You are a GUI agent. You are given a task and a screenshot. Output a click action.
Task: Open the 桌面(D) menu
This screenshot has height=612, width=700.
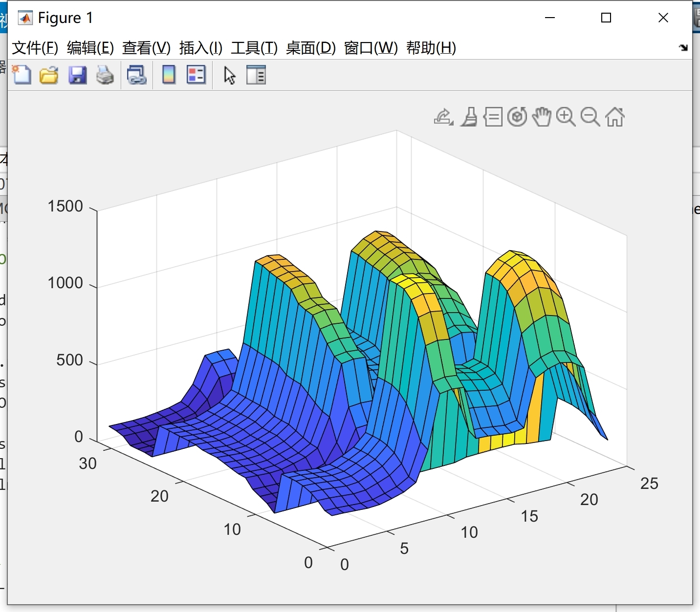click(x=311, y=48)
